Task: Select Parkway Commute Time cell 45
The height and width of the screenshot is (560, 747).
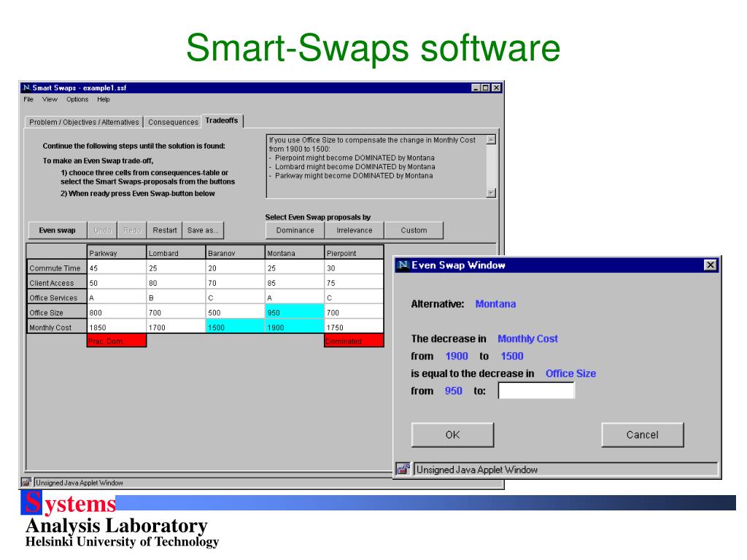Action: 117,268
